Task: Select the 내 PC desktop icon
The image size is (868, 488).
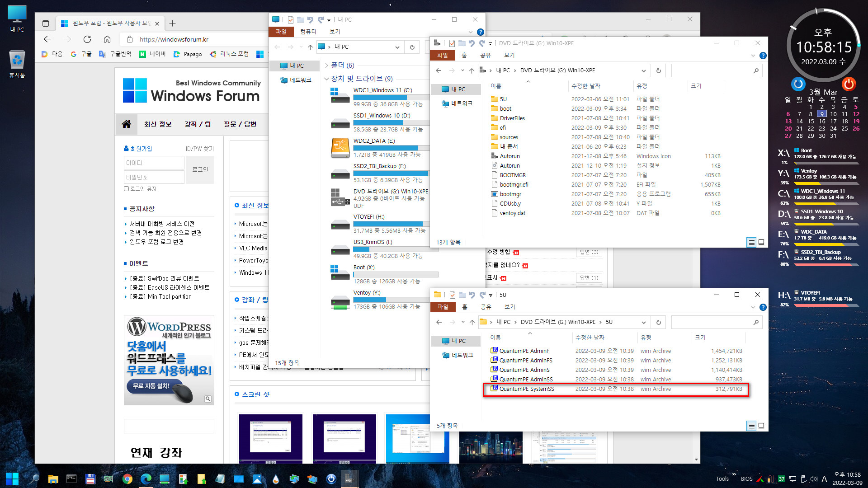Action: pyautogui.click(x=17, y=19)
